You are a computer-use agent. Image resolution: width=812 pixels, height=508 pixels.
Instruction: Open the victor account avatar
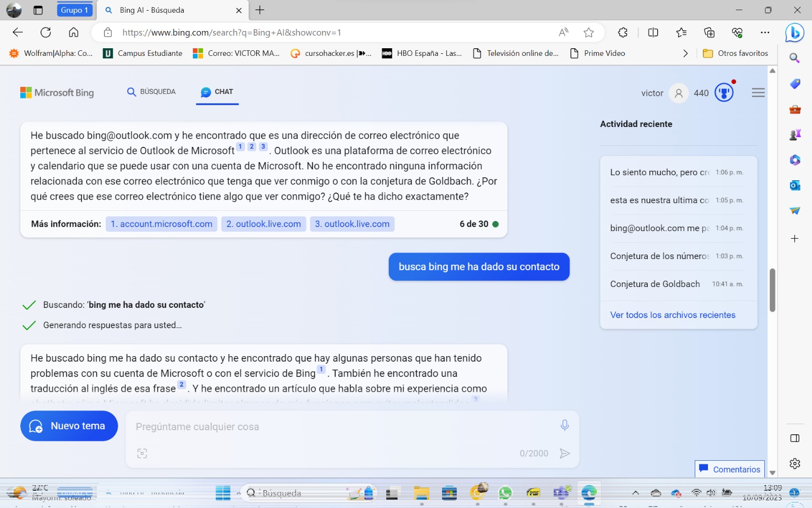[679, 93]
